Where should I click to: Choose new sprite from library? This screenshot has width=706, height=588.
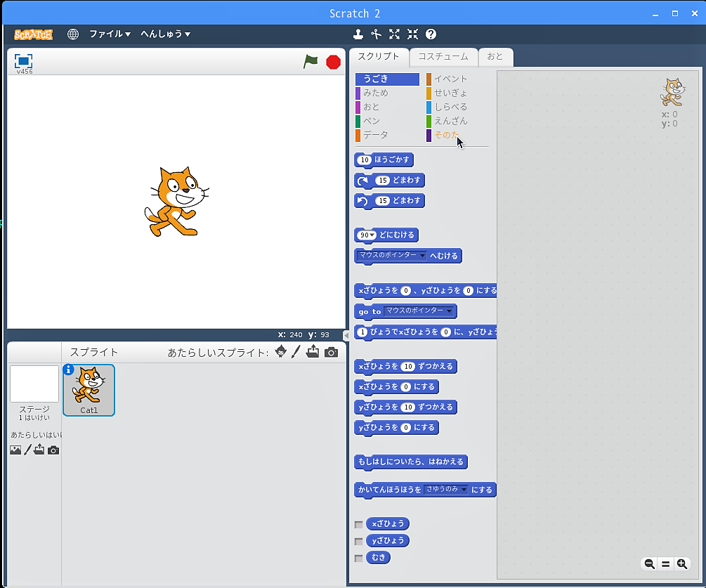tap(280, 352)
